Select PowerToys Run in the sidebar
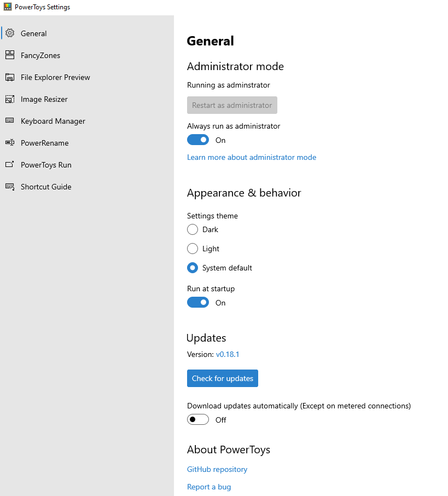The width and height of the screenshot is (448, 496). coord(87,165)
